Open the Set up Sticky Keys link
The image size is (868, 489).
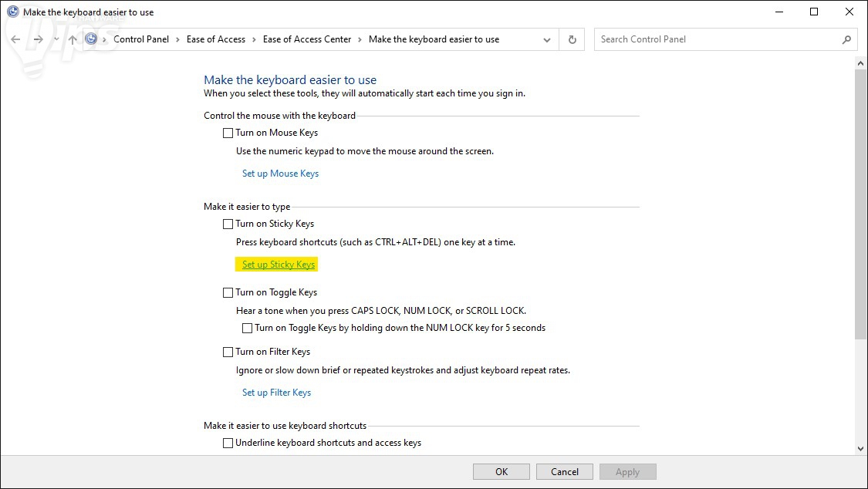point(279,265)
